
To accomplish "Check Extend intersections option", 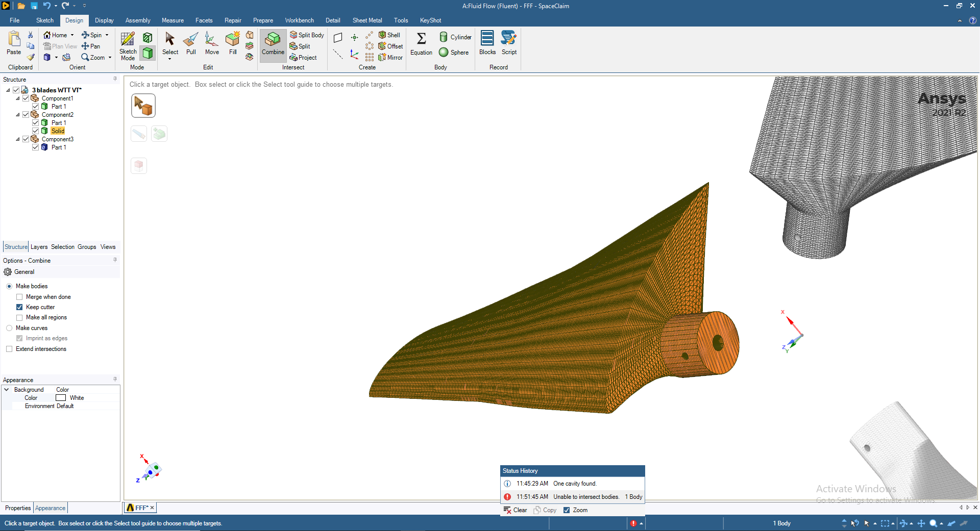I will [9, 349].
